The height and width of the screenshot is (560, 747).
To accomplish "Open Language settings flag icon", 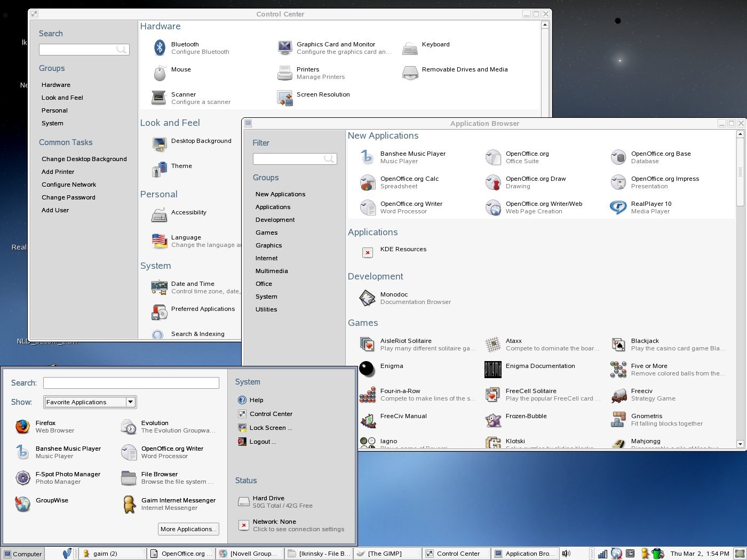I will [x=159, y=241].
